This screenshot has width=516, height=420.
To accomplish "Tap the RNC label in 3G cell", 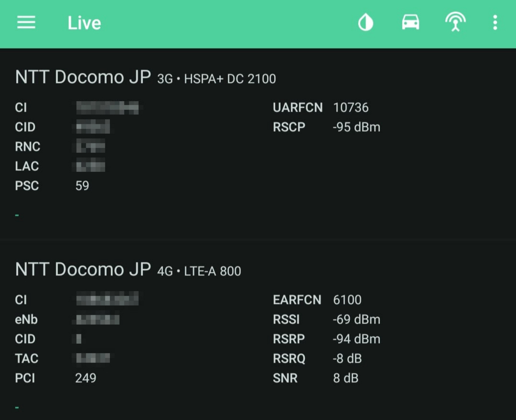I will pyautogui.click(x=28, y=147).
